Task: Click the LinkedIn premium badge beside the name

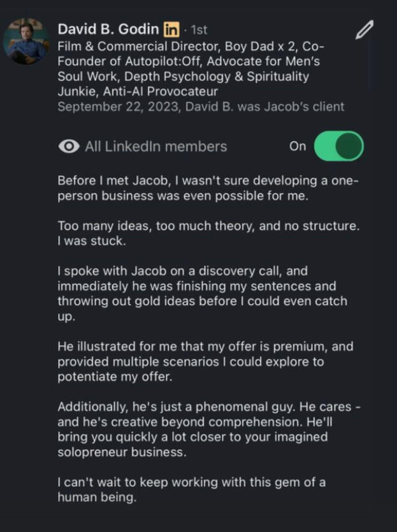Action: coord(171,29)
